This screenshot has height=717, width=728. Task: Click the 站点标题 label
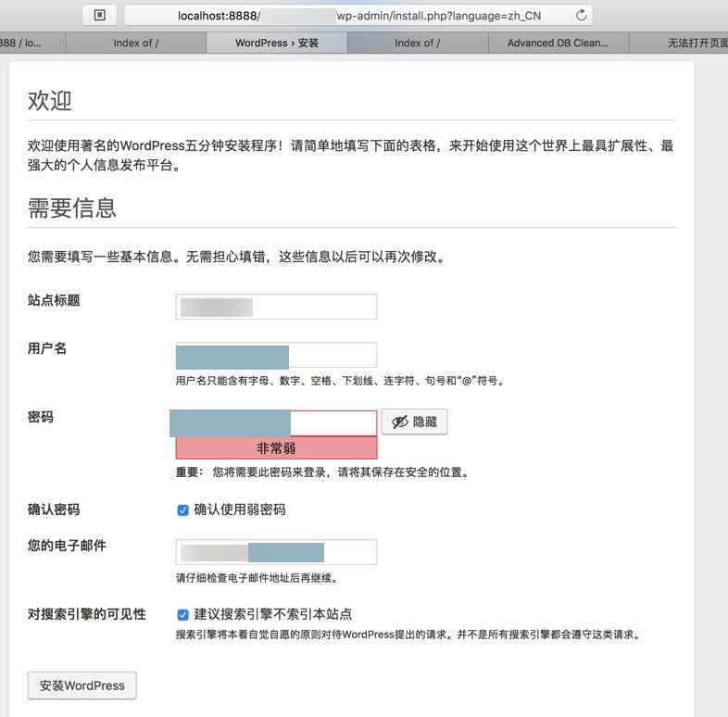(x=54, y=300)
